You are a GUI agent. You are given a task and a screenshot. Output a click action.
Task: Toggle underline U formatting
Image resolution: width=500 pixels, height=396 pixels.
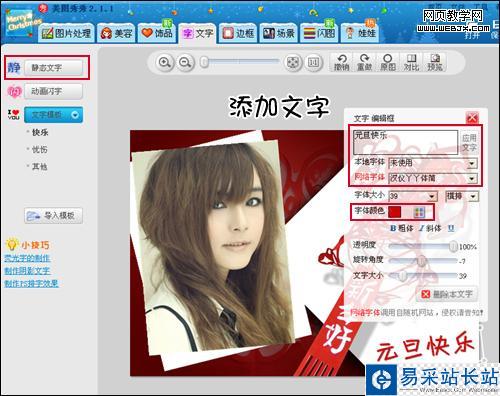(x=451, y=228)
